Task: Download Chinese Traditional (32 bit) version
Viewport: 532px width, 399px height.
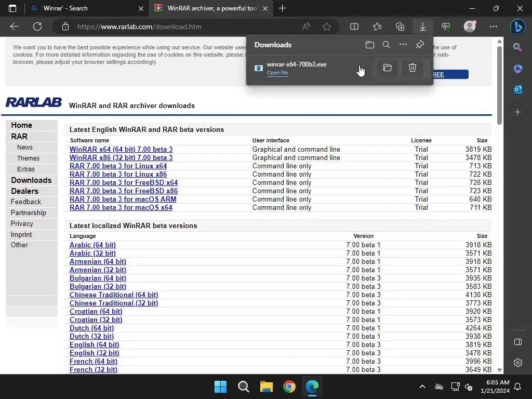Action: click(114, 303)
